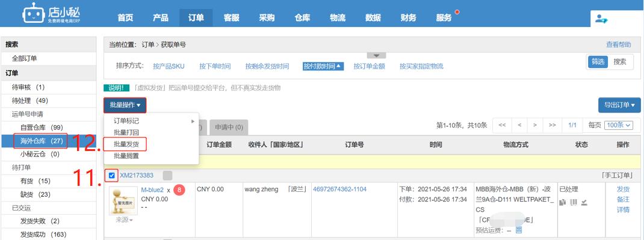This screenshot has height=240, width=644.
Task: Open the 每页 100条 page size selector
Action: pos(619,125)
